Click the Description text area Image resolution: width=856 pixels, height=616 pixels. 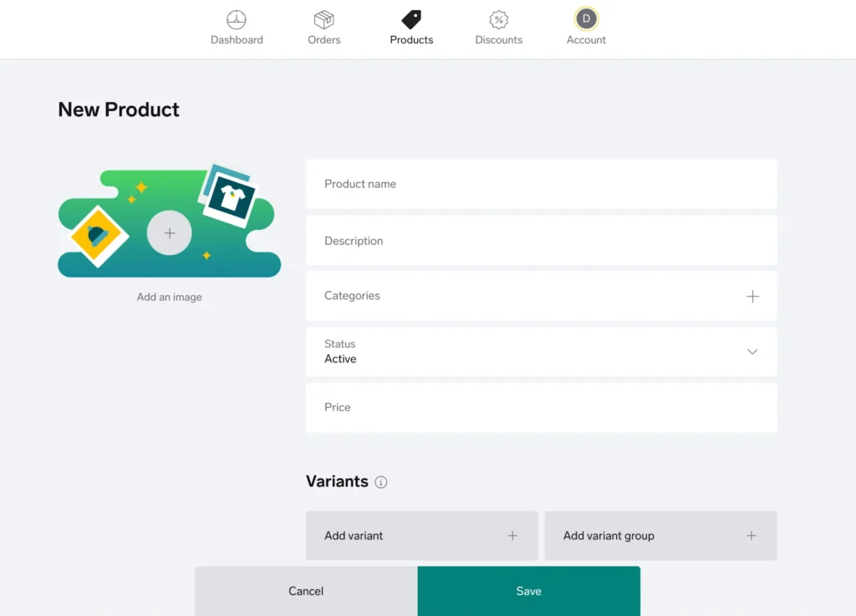(x=542, y=240)
